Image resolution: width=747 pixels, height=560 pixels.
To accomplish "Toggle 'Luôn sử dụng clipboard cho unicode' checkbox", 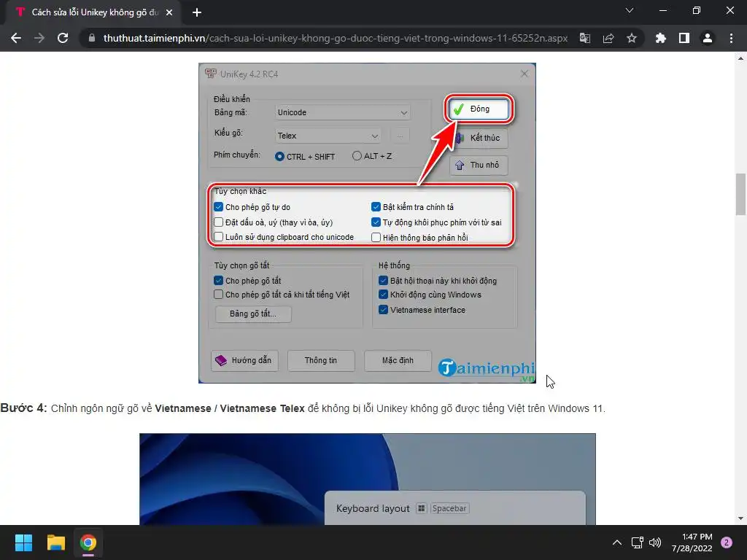I will coord(219,237).
